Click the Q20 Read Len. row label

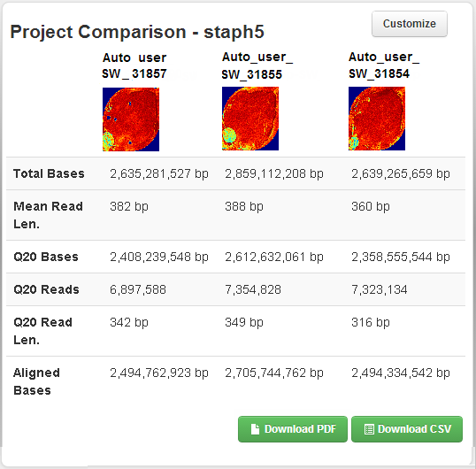[42, 331]
